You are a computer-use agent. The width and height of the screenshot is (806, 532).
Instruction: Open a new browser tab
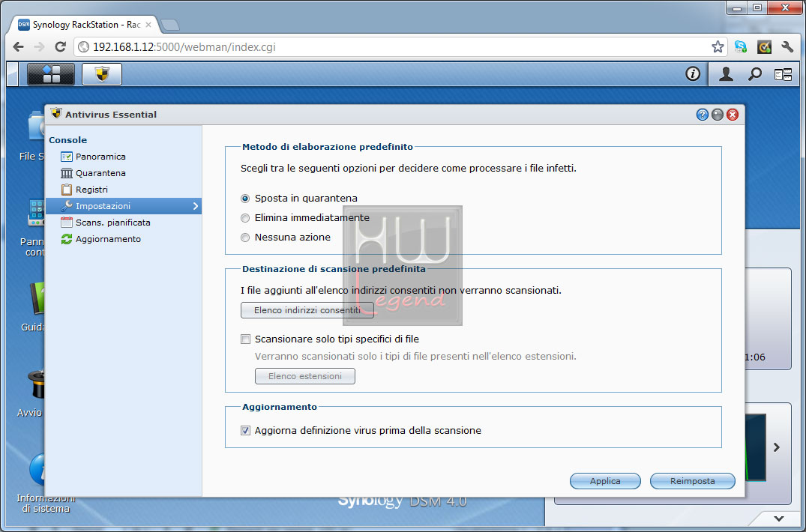click(169, 25)
